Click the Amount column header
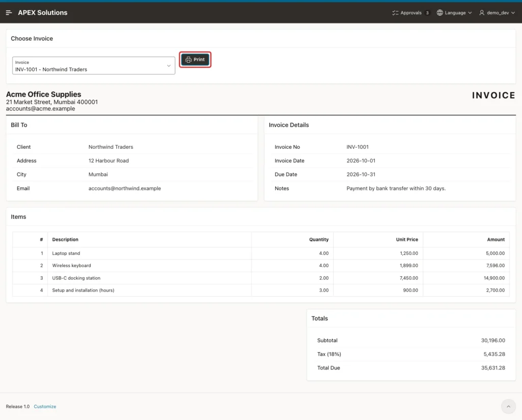Image resolution: width=522 pixels, height=420 pixels. coord(495,240)
